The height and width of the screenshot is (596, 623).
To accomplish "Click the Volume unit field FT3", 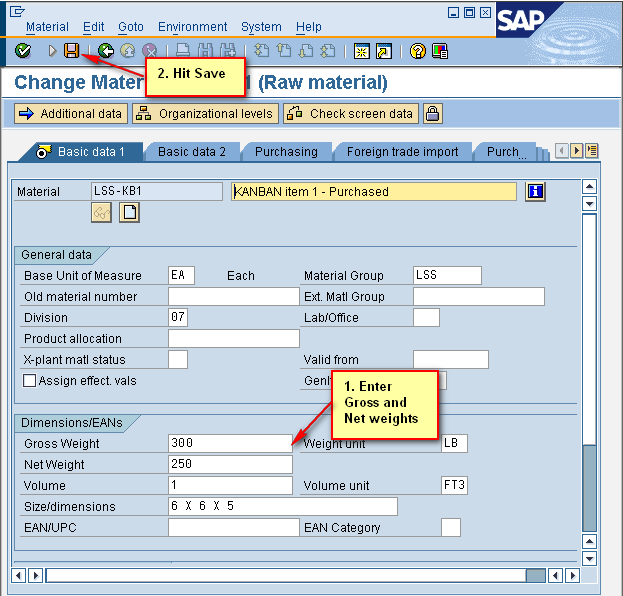I will pos(455,485).
